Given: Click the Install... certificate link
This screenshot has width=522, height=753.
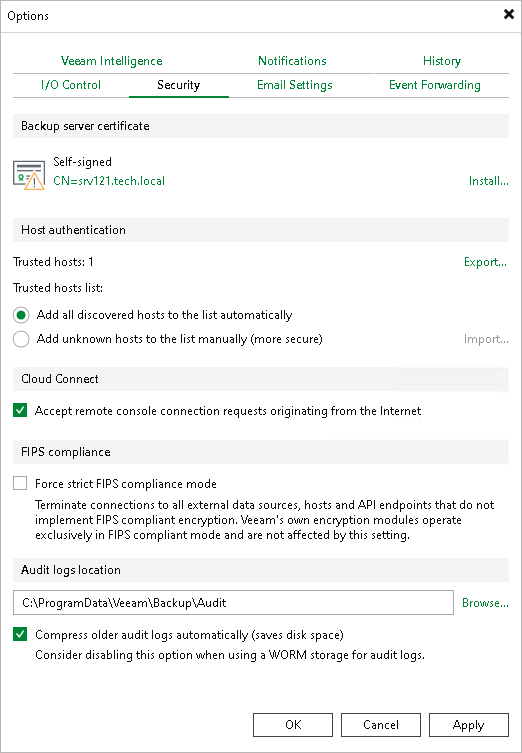Looking at the screenshot, I should tap(488, 181).
